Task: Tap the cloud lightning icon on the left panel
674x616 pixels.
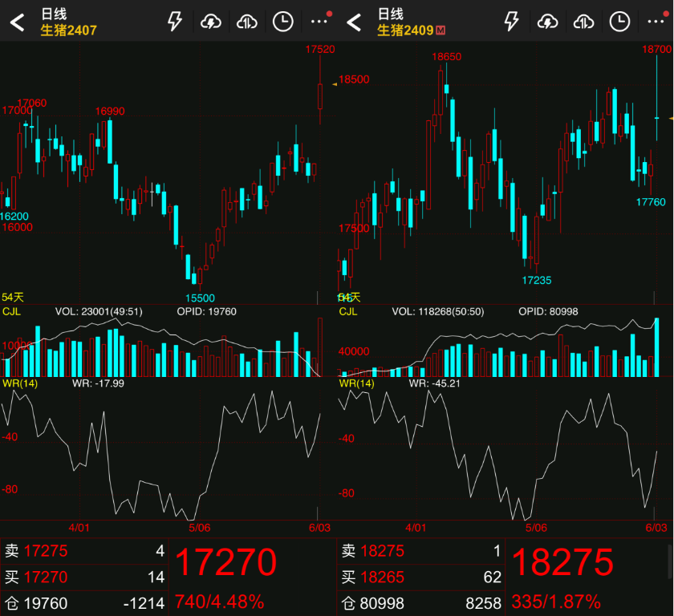Action: 210,22
